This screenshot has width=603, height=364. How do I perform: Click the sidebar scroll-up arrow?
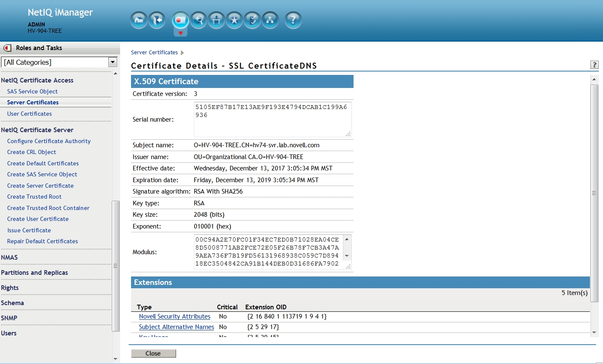coord(115,74)
